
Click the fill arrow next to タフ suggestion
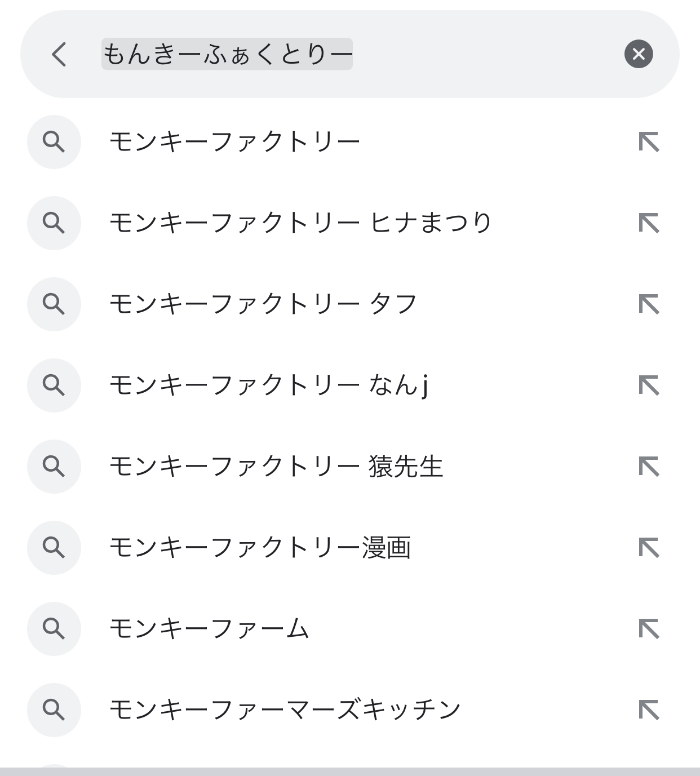coord(649,304)
